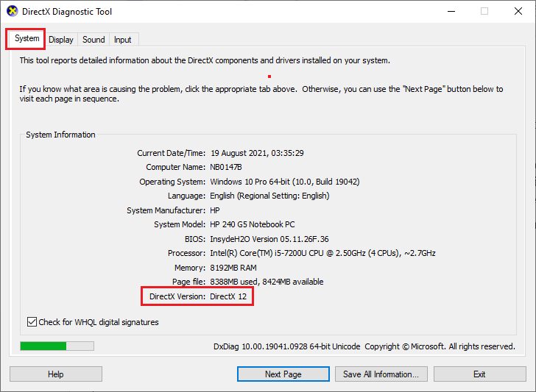Click the green progress bar
536x392 pixels.
(57, 346)
